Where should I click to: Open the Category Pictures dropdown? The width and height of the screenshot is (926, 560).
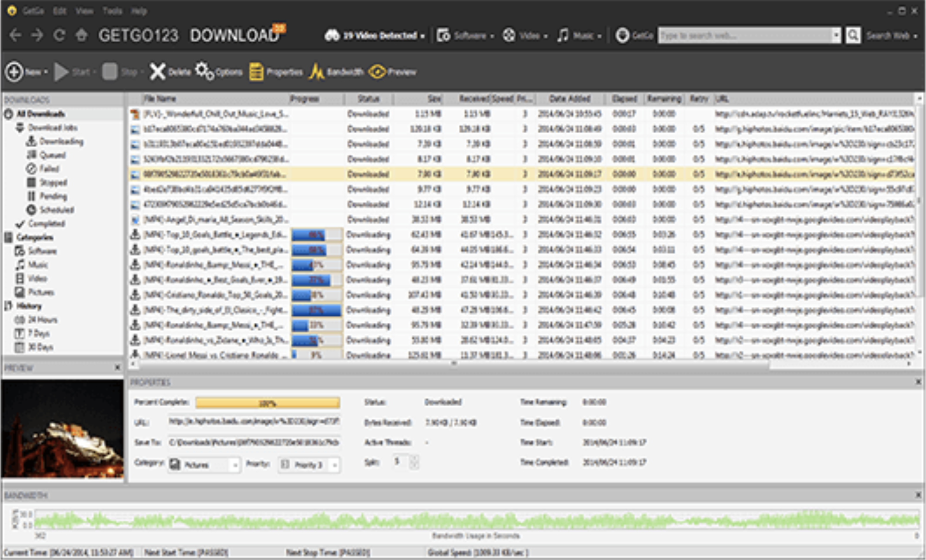235,465
